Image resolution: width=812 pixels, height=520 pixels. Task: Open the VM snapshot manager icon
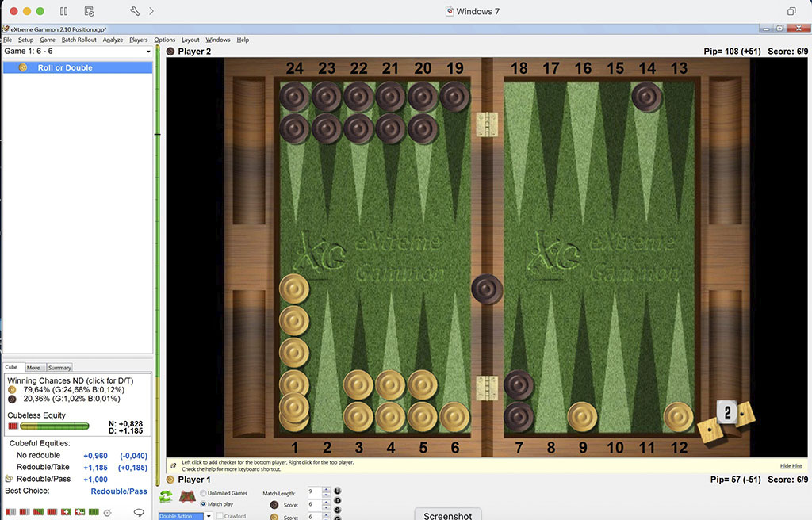(x=89, y=11)
